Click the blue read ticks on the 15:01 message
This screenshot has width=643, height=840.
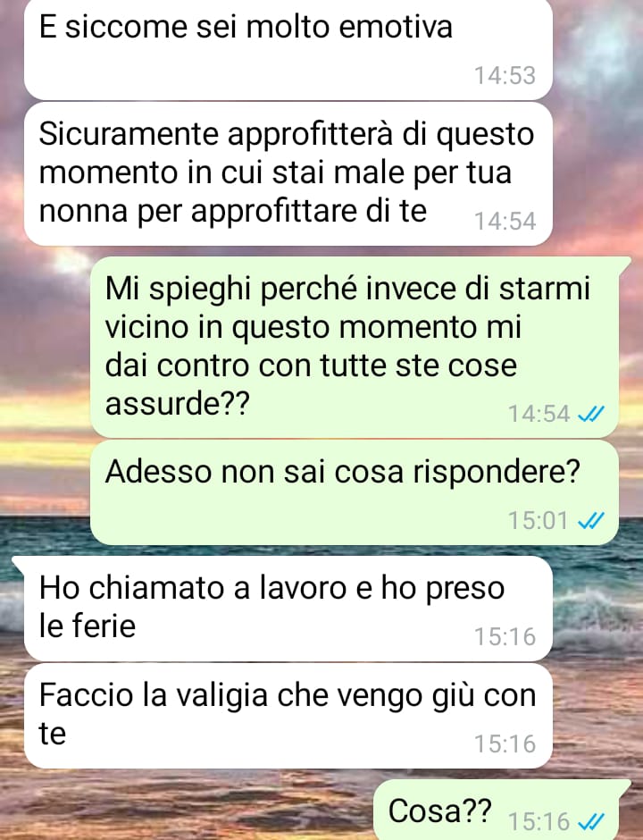[x=591, y=520]
